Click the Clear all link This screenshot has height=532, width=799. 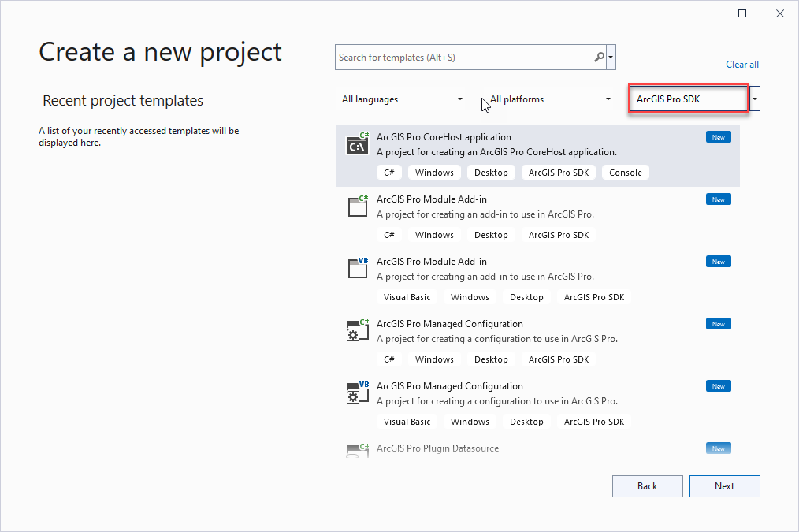tap(741, 64)
